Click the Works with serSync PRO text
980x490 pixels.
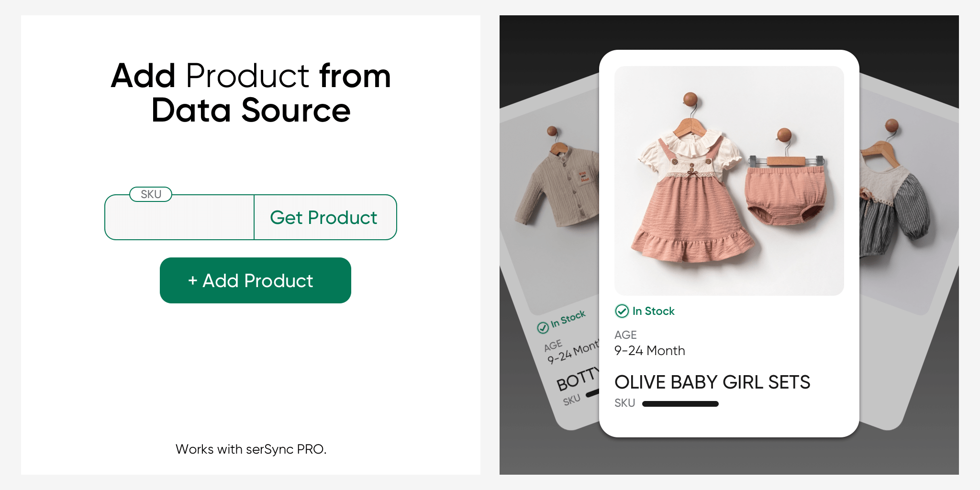[x=251, y=449]
